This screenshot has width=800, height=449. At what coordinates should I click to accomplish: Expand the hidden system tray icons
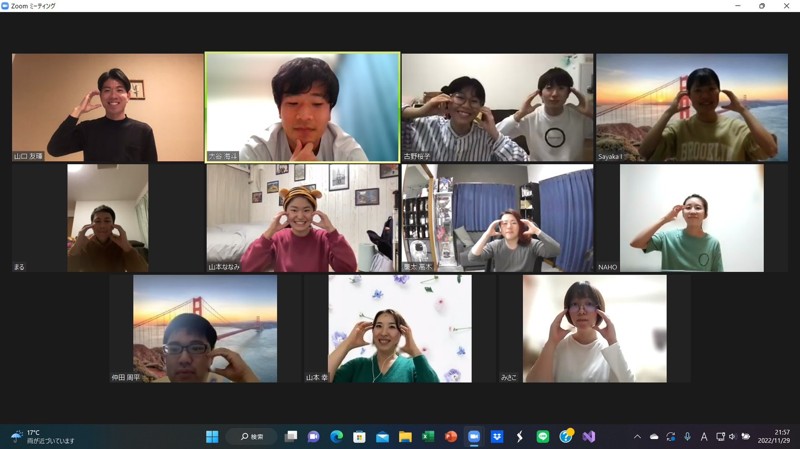(637, 437)
